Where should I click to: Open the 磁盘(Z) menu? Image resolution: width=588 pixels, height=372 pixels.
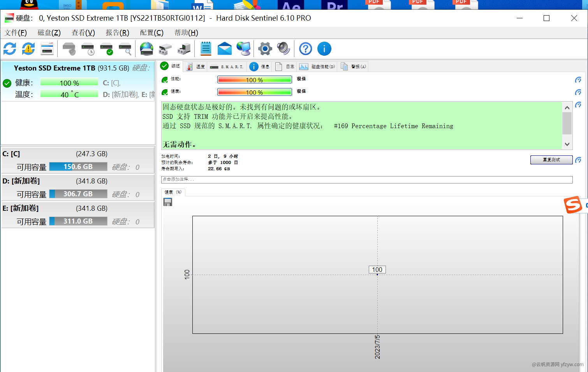pyautogui.click(x=49, y=33)
